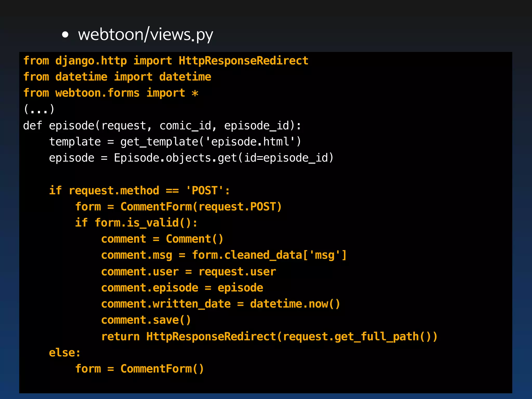The image size is (532, 399).
Task: Click the "template = get_template('episode.html')" line
Action: coord(175,142)
